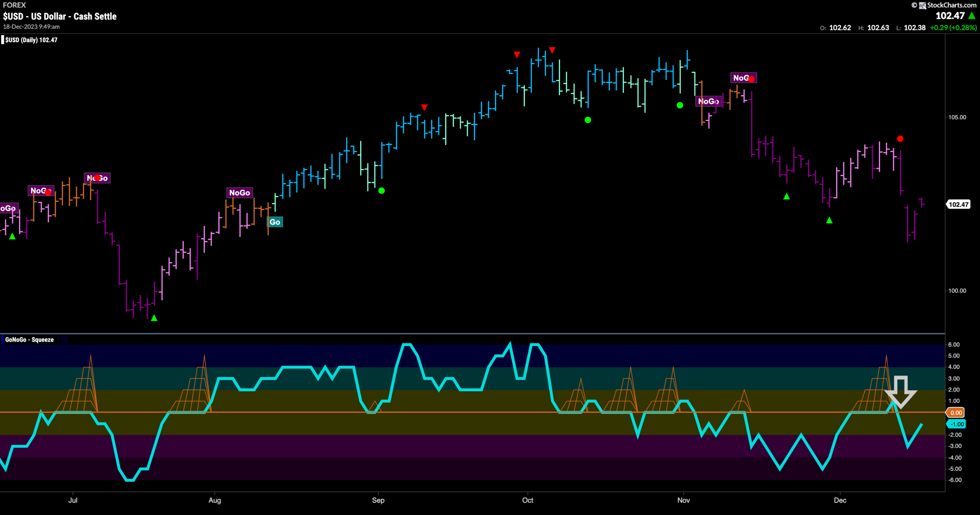Click the Oct label on time axis
Viewport: 980px width, 515px height.
click(x=528, y=500)
